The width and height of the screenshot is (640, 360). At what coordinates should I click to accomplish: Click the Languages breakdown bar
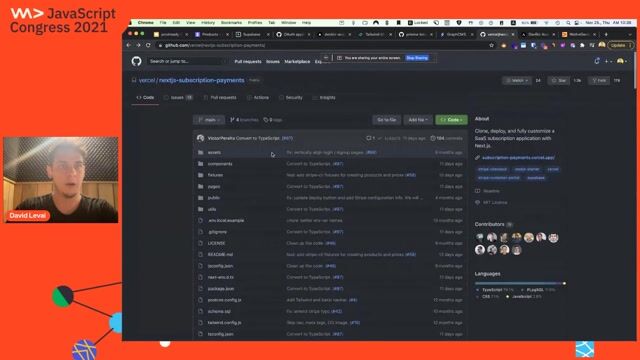[x=520, y=283]
